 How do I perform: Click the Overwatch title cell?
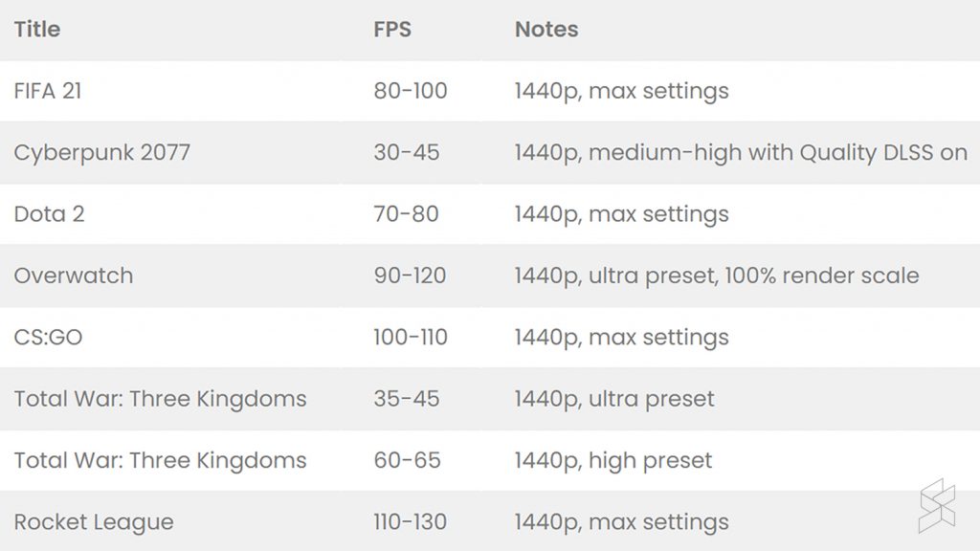coord(74,275)
